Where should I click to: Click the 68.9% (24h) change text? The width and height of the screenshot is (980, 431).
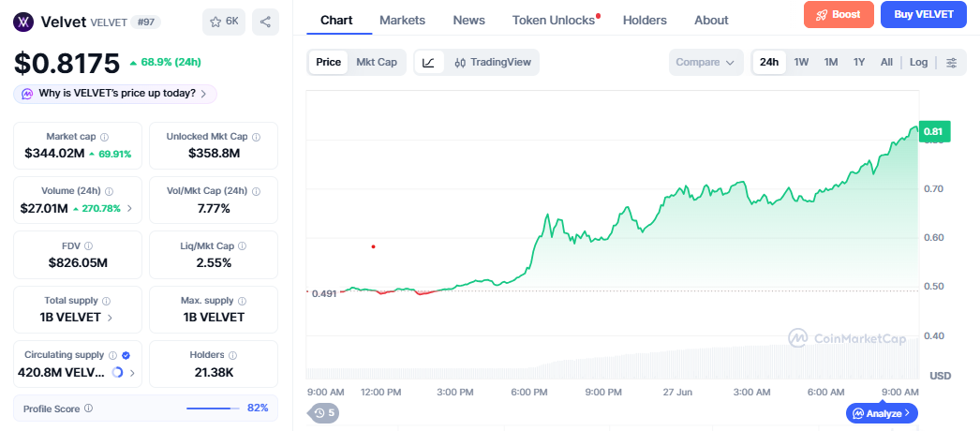pos(165,63)
